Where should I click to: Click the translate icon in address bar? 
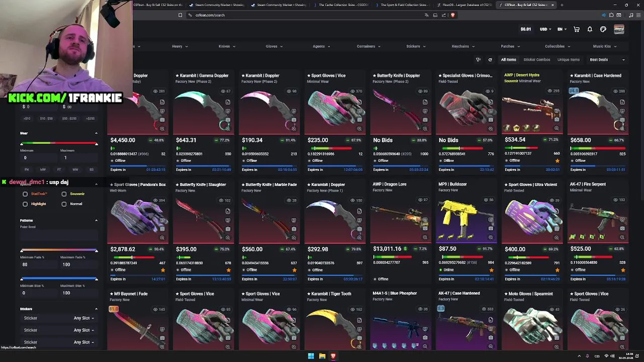tap(427, 15)
